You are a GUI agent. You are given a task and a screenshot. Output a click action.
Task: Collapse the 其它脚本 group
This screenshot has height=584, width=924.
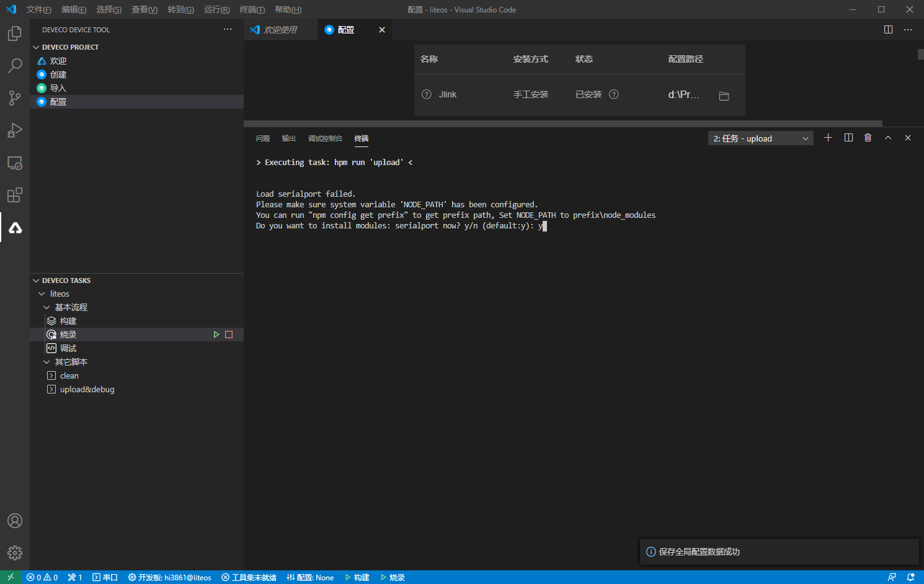(x=47, y=362)
